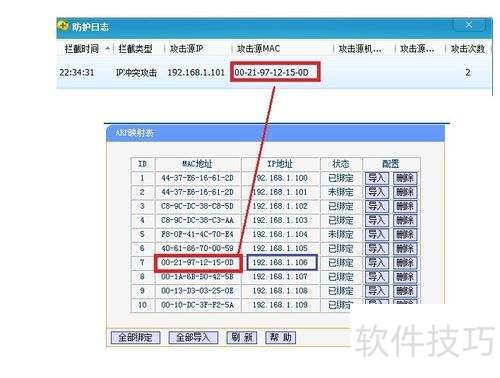The height and width of the screenshot is (378, 500).
Task: Click the 攻击次数 column header
Action: point(468,49)
